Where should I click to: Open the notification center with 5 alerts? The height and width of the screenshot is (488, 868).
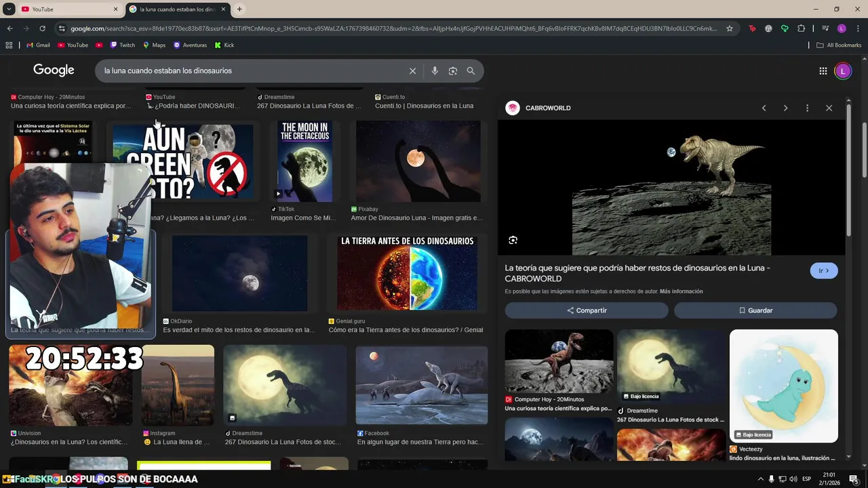[x=854, y=479]
